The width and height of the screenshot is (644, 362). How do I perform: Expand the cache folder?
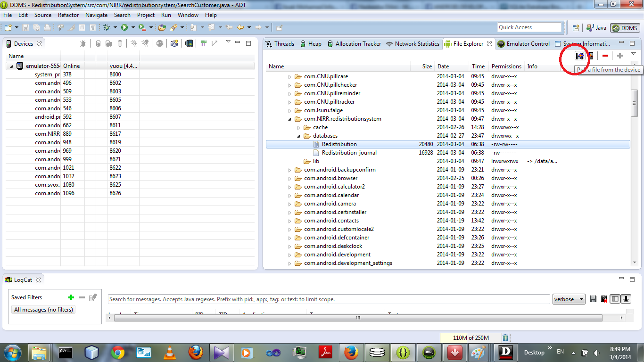pos(299,127)
